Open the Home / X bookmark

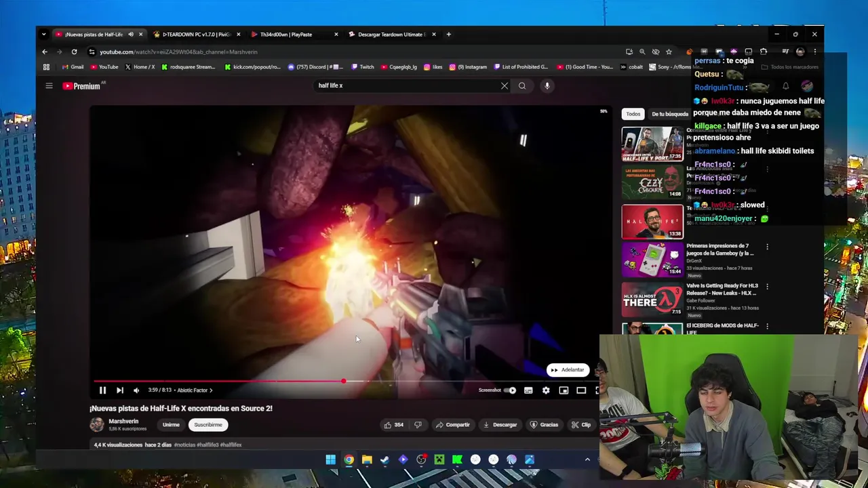tap(139, 67)
